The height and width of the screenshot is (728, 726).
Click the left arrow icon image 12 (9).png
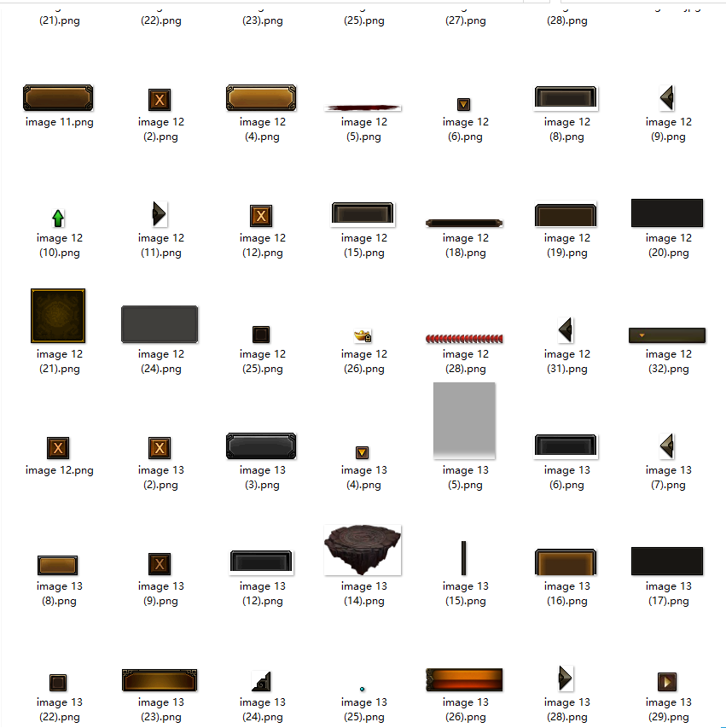click(667, 98)
